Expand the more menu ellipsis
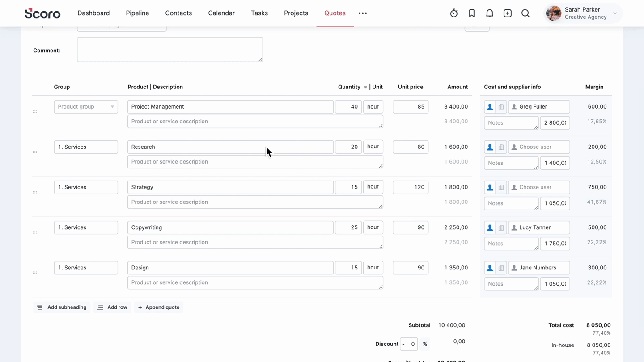Screen dimensions: 644x362 click(x=363, y=13)
